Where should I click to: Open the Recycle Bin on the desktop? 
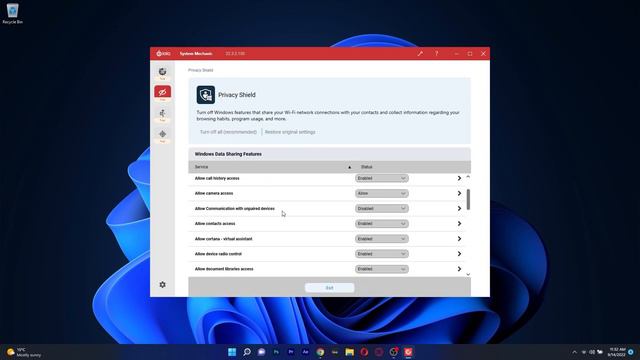pyautogui.click(x=13, y=13)
